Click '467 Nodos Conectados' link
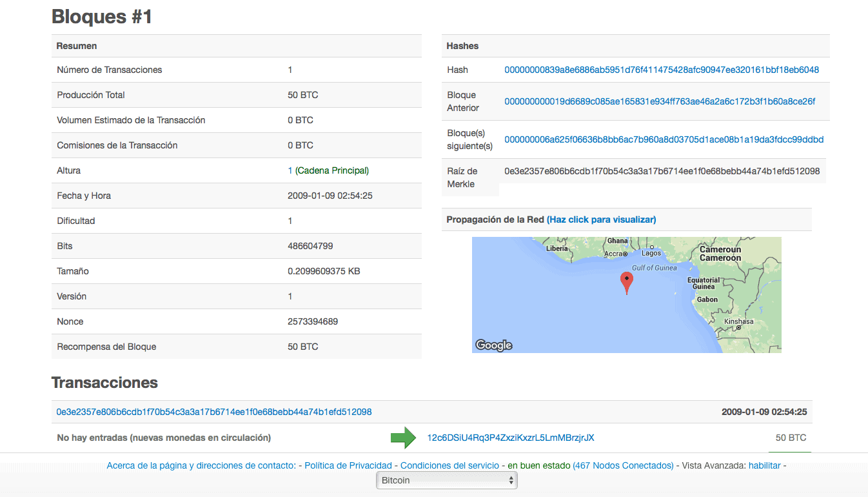This screenshot has width=868, height=497. tap(623, 465)
